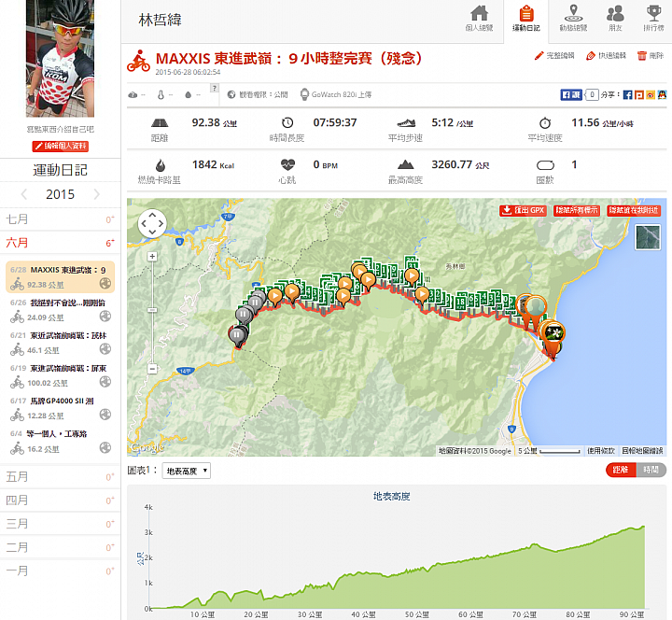Click the delete trash link
The width and height of the screenshot is (672, 620).
(x=651, y=56)
